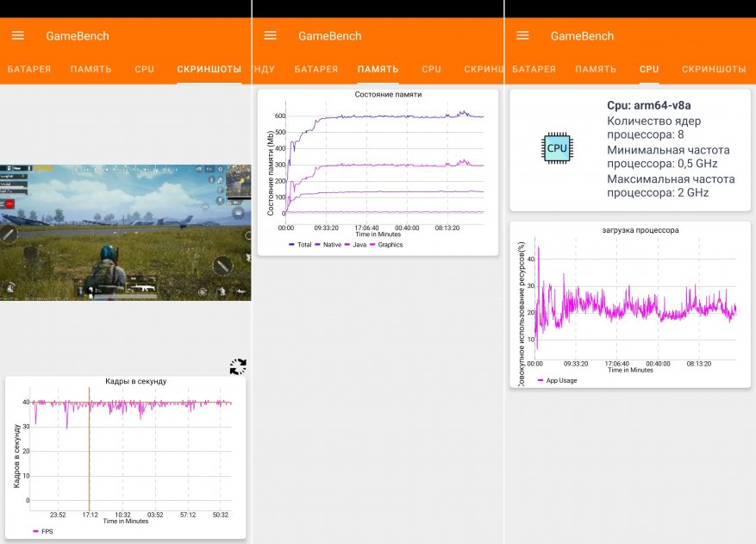The height and width of the screenshot is (544, 756).
Task: Open hamburger menu in the middle GameBench panel
Action: point(270,35)
